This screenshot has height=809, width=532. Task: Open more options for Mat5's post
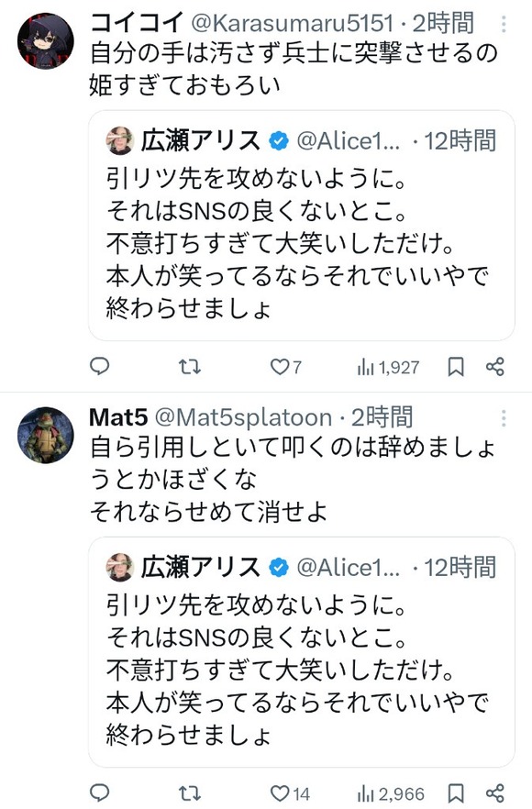[504, 418]
